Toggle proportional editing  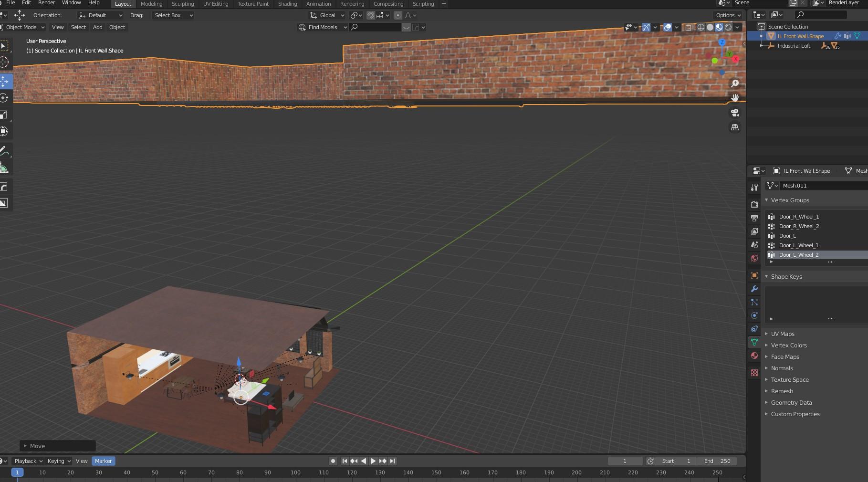click(398, 15)
